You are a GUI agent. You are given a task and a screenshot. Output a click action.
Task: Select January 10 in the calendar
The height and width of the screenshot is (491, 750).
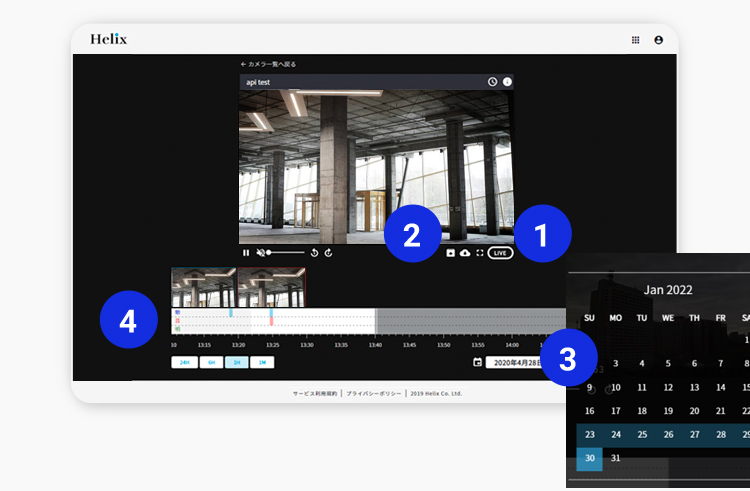coord(616,387)
